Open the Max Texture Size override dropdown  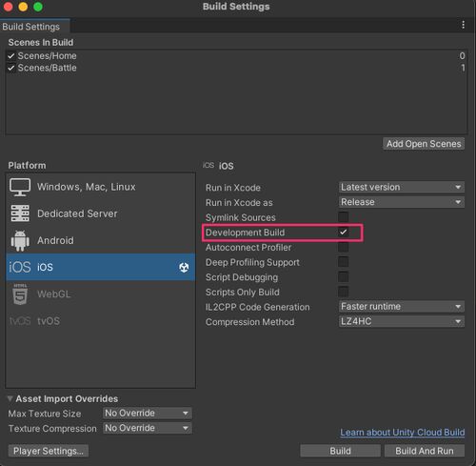[x=148, y=414]
